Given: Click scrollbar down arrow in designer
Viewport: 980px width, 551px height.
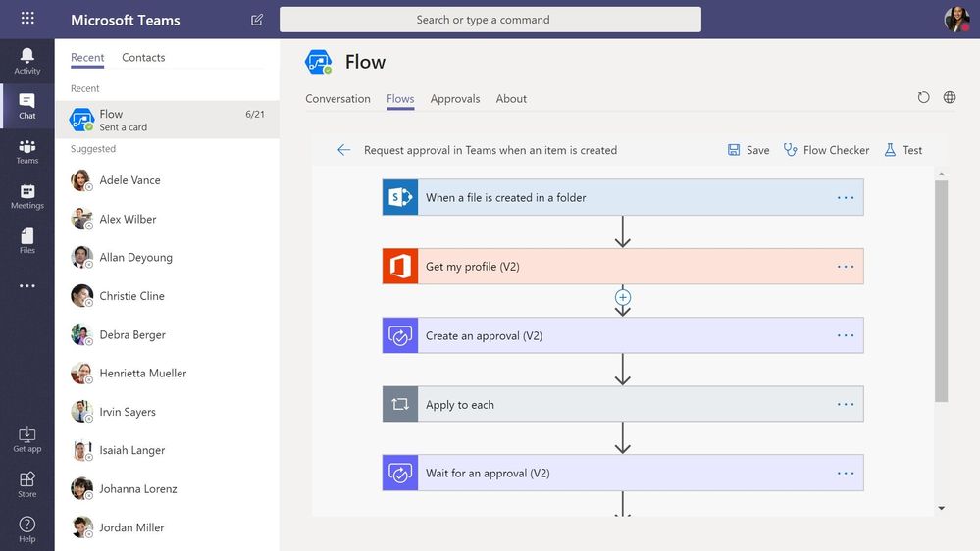Looking at the screenshot, I should 941,509.
